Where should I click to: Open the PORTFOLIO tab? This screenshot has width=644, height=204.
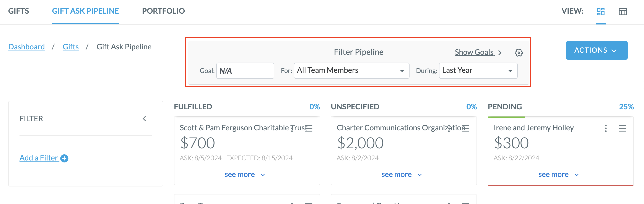[163, 11]
